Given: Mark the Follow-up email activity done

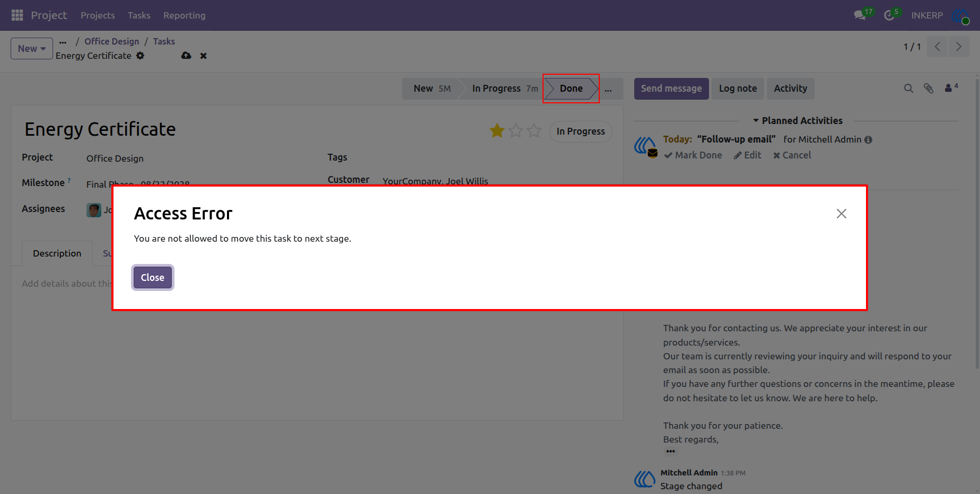Looking at the screenshot, I should (693, 155).
